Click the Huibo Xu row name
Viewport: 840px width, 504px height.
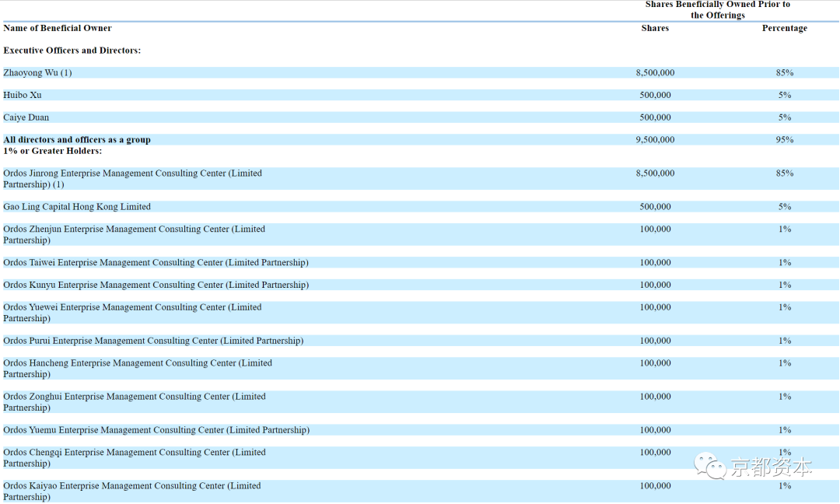coord(23,96)
